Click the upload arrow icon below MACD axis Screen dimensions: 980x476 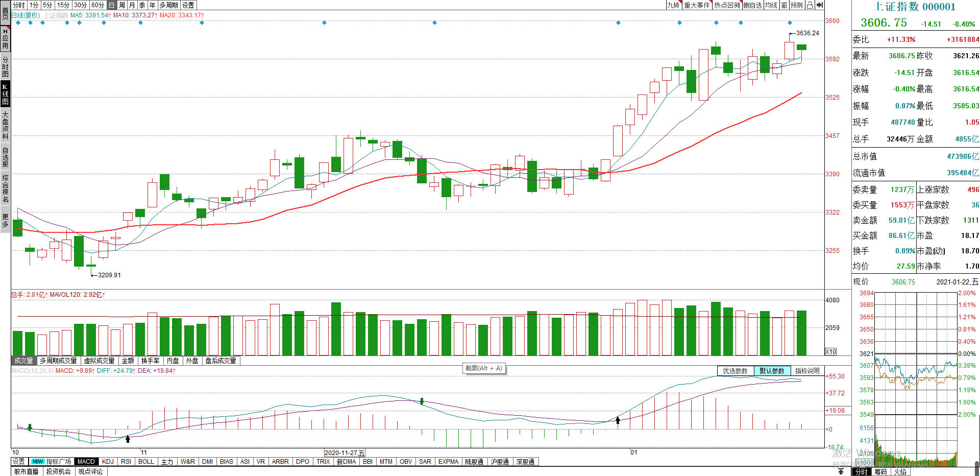coord(841,471)
